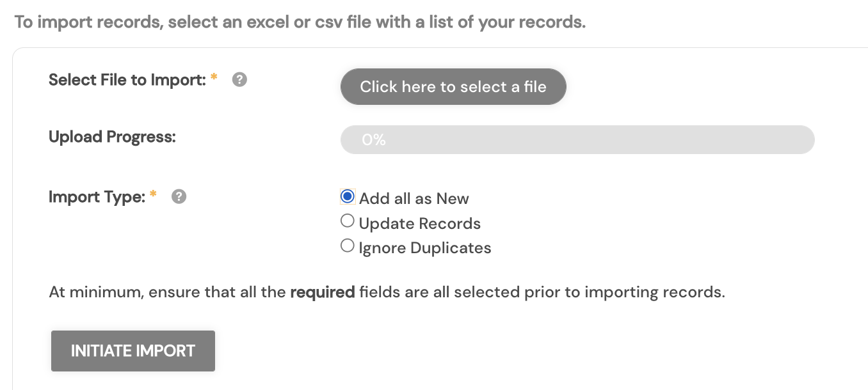Click the "Import Type:" field label
The height and width of the screenshot is (390, 868).
(x=97, y=197)
